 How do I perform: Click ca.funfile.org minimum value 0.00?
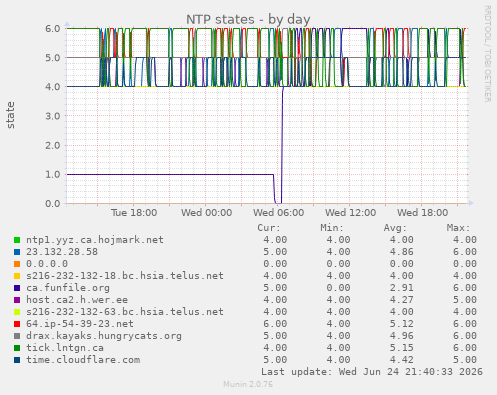coord(338,288)
